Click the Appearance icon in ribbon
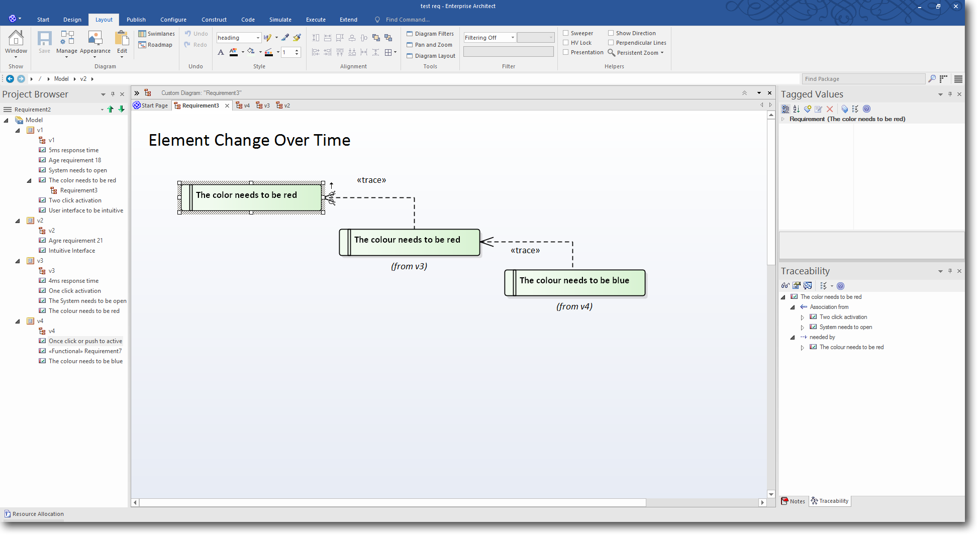This screenshot has height=537, width=980. click(95, 42)
